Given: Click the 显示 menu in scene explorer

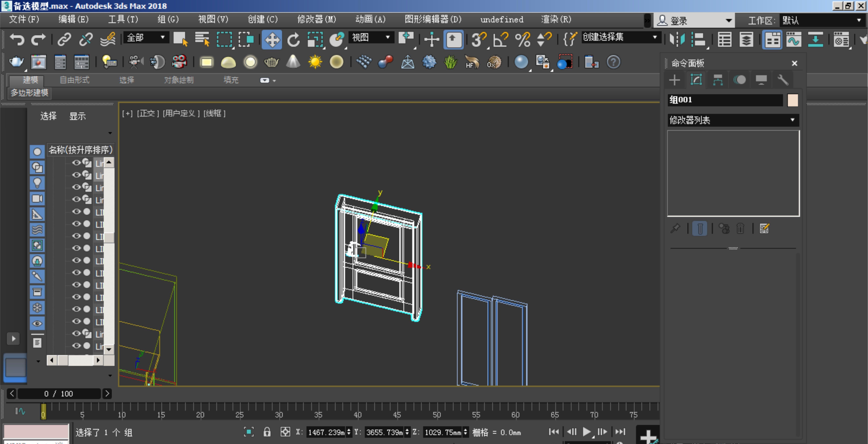Looking at the screenshot, I should [77, 116].
